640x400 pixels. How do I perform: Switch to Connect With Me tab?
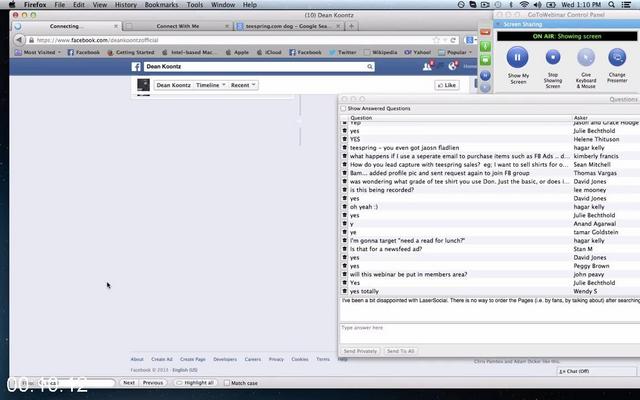click(178, 26)
